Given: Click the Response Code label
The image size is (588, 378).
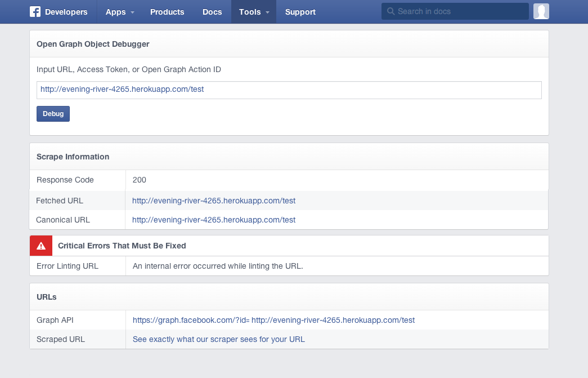Looking at the screenshot, I should (x=65, y=180).
